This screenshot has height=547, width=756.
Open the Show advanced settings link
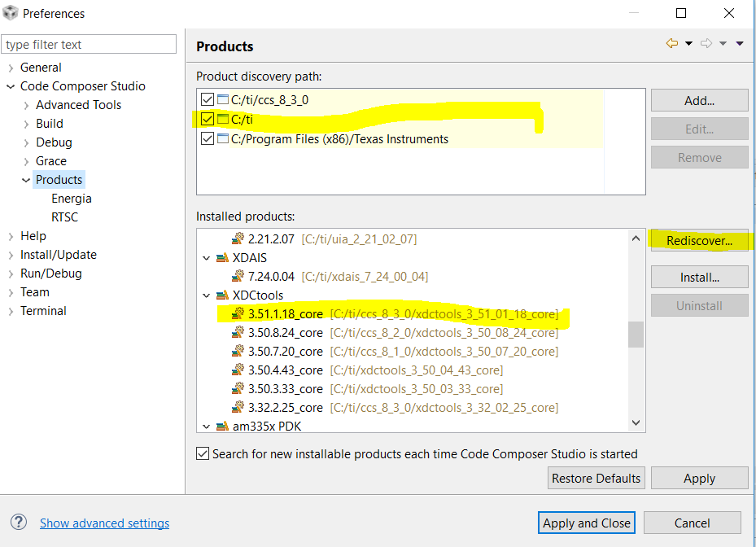(x=104, y=523)
